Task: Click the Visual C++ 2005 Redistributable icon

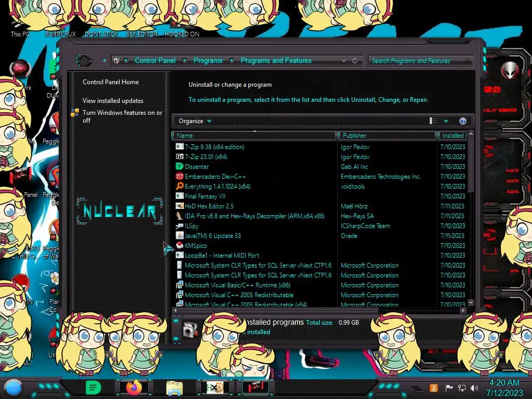Action: (179, 295)
